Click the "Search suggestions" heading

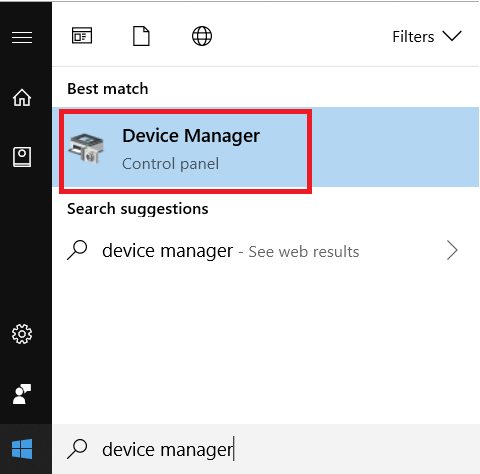pyautogui.click(x=138, y=209)
